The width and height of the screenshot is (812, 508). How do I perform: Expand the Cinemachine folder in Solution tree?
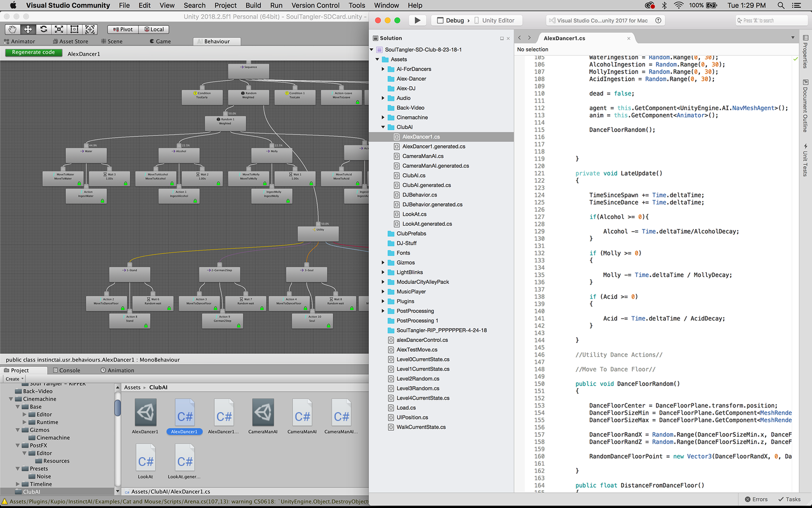coord(383,117)
